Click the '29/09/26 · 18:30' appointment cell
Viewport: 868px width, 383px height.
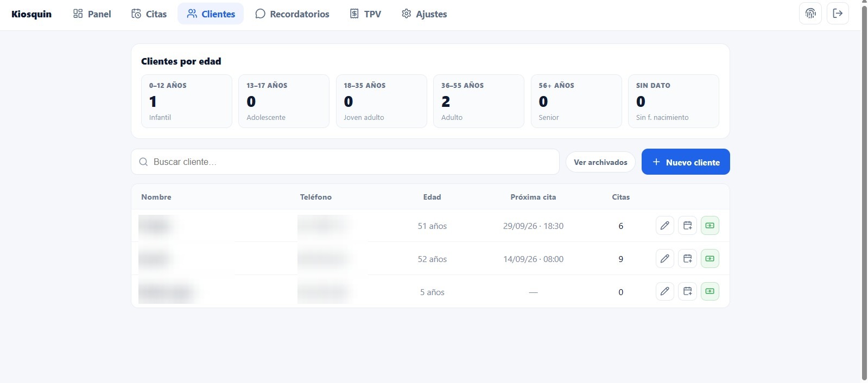click(533, 226)
